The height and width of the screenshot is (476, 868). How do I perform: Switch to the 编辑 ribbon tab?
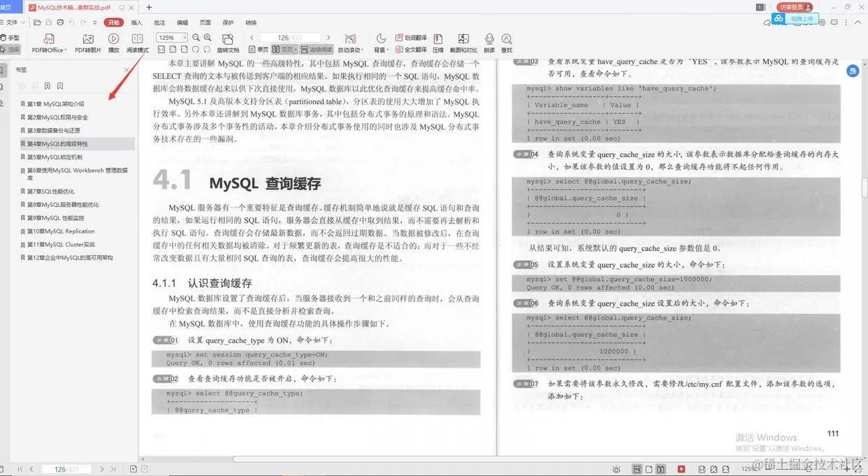coord(182,22)
